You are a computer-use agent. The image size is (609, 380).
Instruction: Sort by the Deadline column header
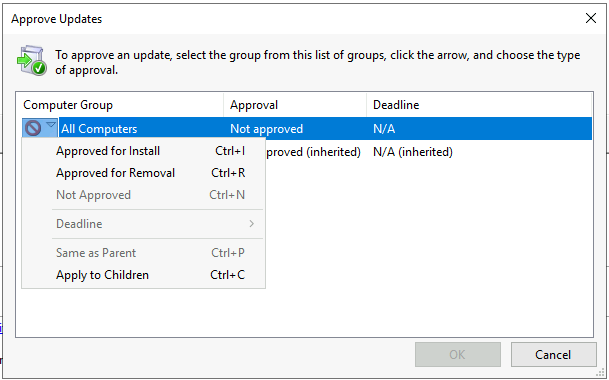[479, 105]
